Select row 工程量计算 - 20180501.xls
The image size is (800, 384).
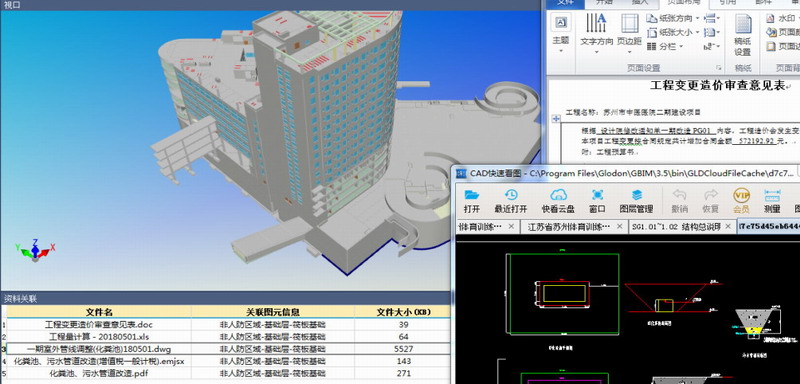[226, 337]
